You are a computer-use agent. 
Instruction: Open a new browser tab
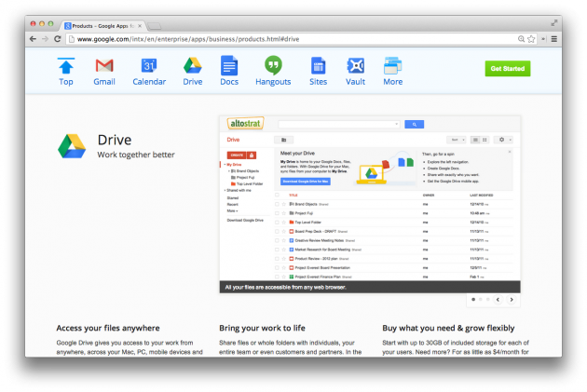pos(154,26)
